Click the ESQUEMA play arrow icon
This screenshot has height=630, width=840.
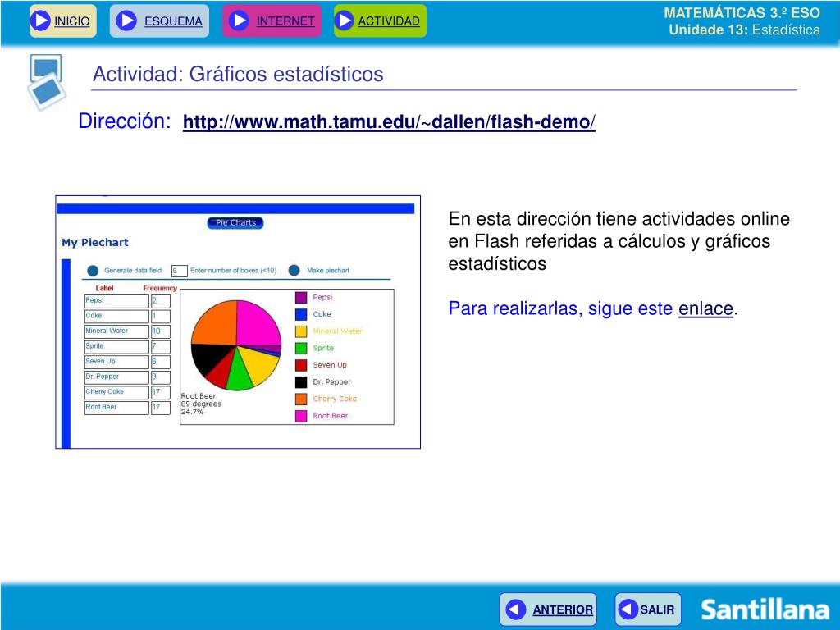[126, 21]
